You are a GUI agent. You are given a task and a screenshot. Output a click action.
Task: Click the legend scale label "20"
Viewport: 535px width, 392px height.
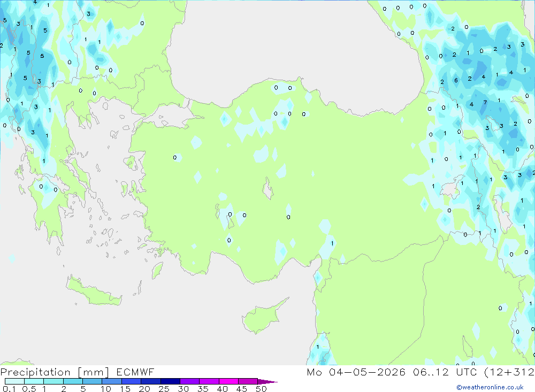coord(144,389)
